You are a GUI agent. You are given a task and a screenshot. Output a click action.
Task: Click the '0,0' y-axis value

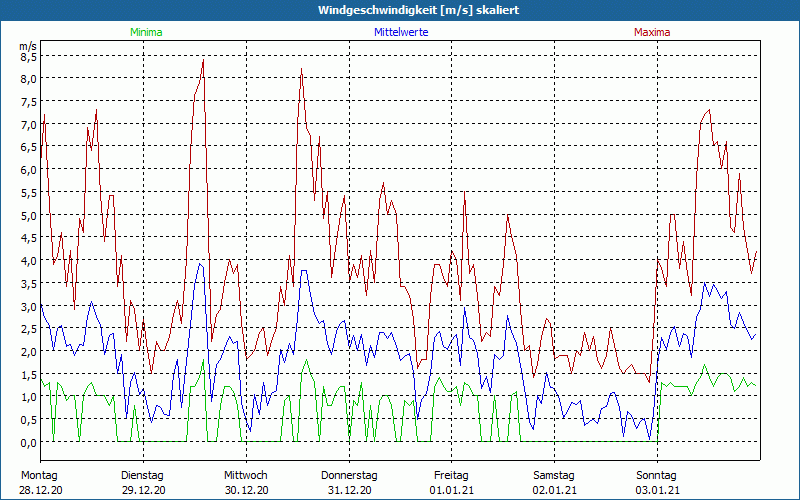tap(29, 442)
